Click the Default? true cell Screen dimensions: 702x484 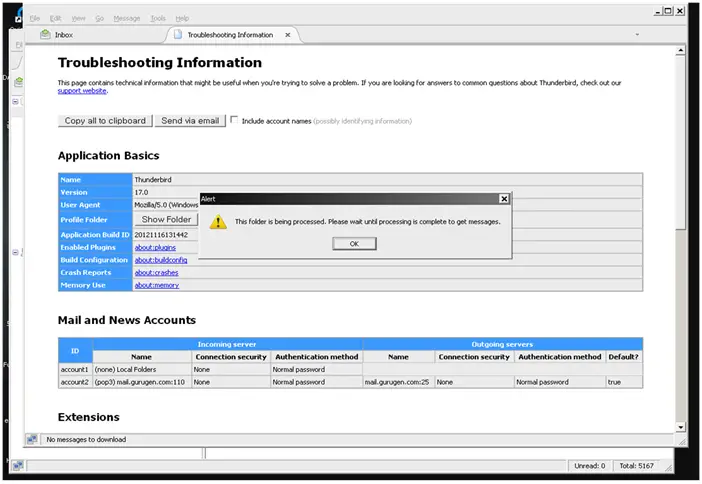pos(624,382)
